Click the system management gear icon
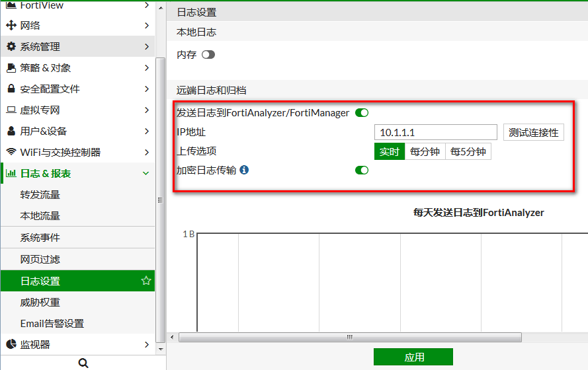This screenshot has width=588, height=370. coord(11,46)
